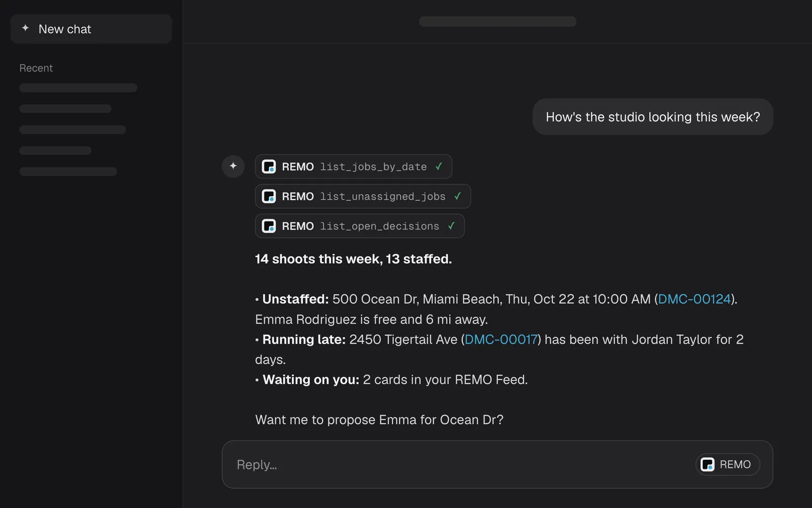812x508 pixels.
Task: Click the REMO connector button in reply box
Action: click(727, 464)
